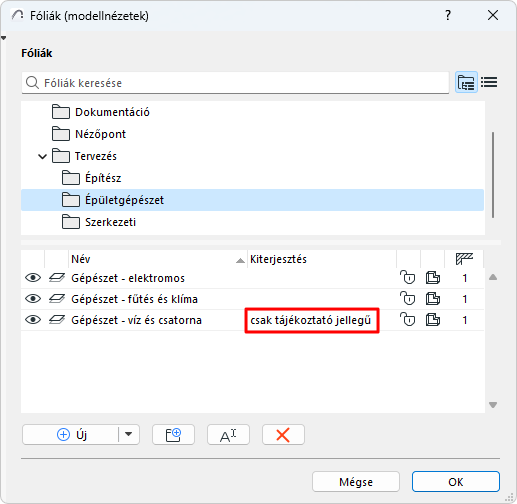Toggle solid/wireframe mode for Gépészet - víz és csatorna

(x=433, y=320)
